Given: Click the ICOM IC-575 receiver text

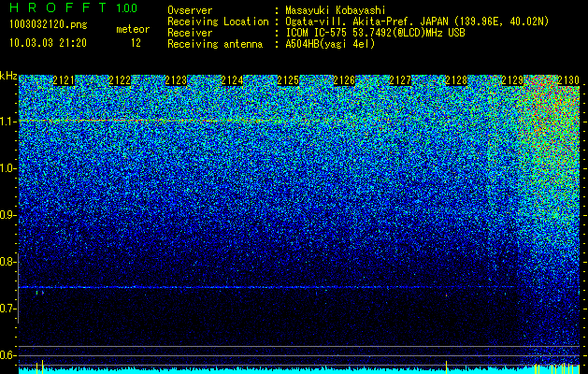Looking at the screenshot, I should coord(375,33).
